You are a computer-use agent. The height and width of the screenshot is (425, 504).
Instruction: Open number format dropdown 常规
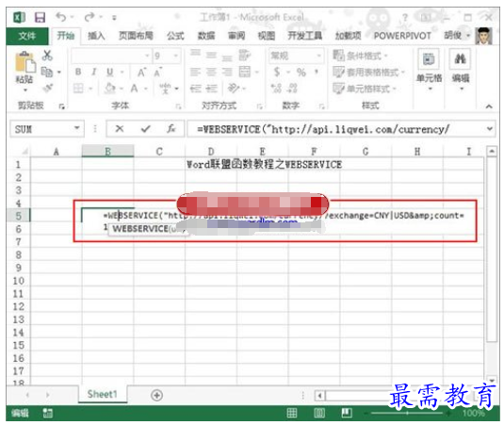coord(318,56)
